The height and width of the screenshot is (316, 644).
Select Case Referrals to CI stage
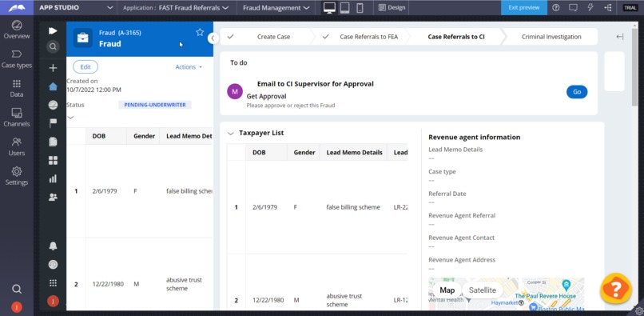(x=456, y=37)
